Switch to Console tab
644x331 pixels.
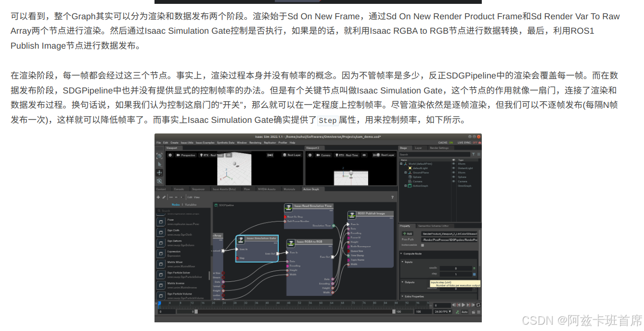point(179,189)
